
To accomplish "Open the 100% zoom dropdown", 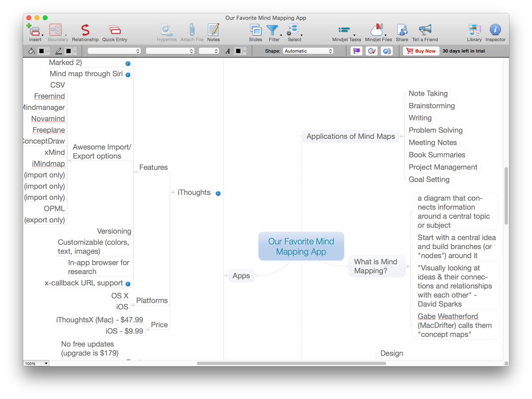I will click(x=36, y=363).
